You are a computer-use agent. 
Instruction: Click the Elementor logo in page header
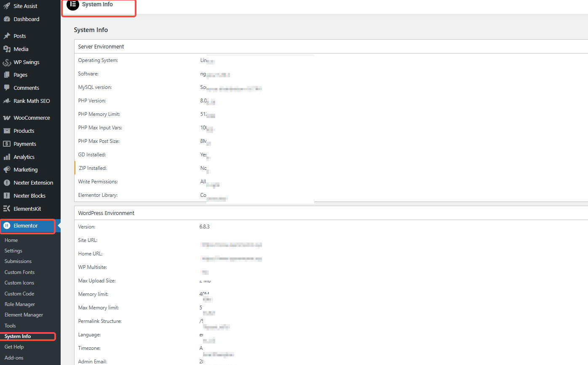(x=72, y=5)
